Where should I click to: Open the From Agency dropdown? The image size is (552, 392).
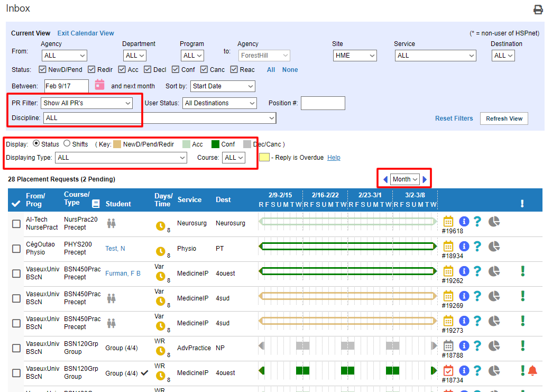coord(64,56)
